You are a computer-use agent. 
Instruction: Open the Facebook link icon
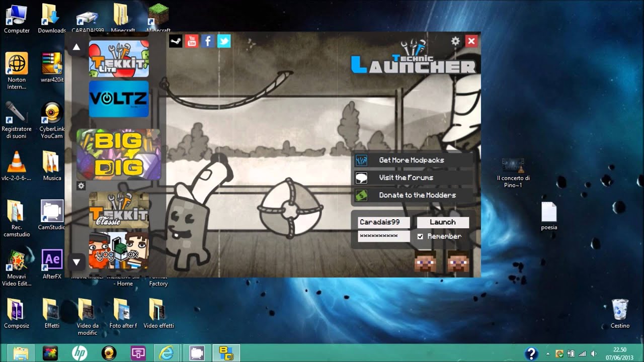[x=208, y=41]
